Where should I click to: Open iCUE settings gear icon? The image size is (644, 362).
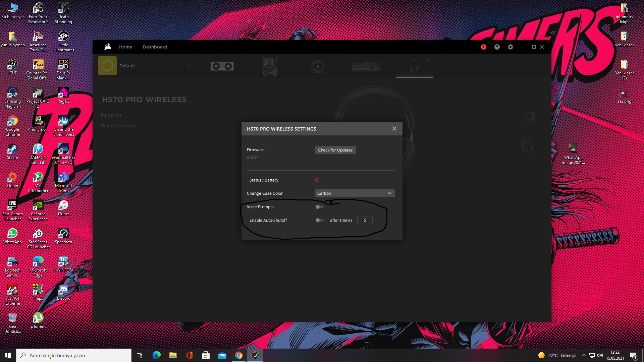coord(510,47)
